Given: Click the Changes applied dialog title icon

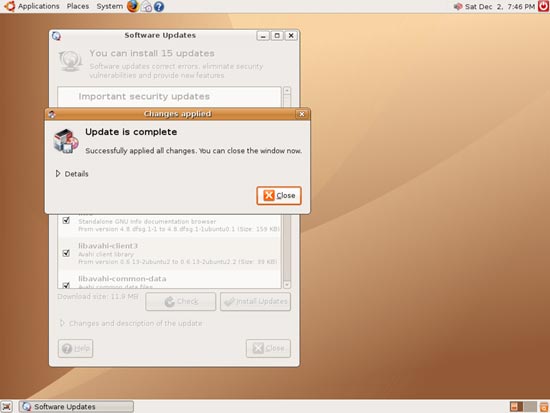Looking at the screenshot, I should pos(52,114).
